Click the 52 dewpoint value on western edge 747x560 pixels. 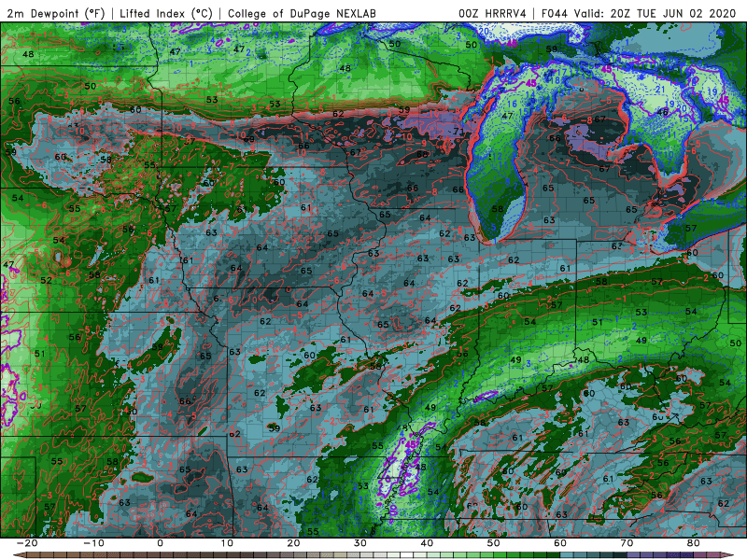pos(46,281)
